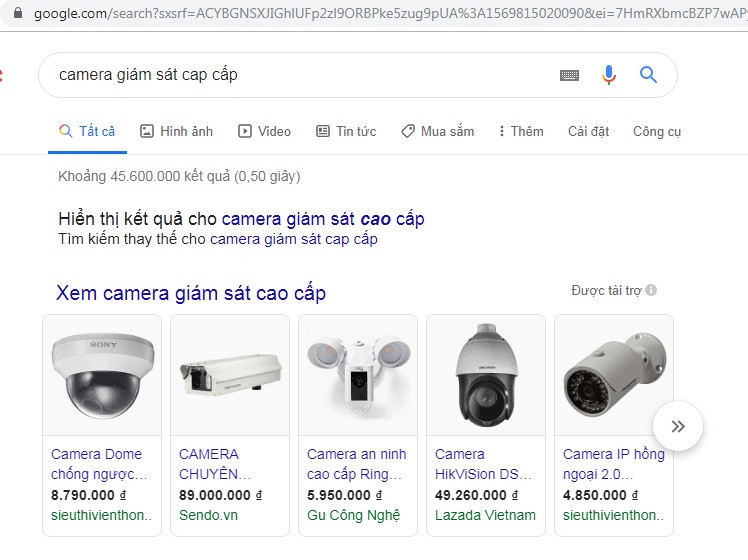Open Xem camera giám sát cao cấp heading
Viewport: 748px width, 560px height.
pyautogui.click(x=191, y=293)
